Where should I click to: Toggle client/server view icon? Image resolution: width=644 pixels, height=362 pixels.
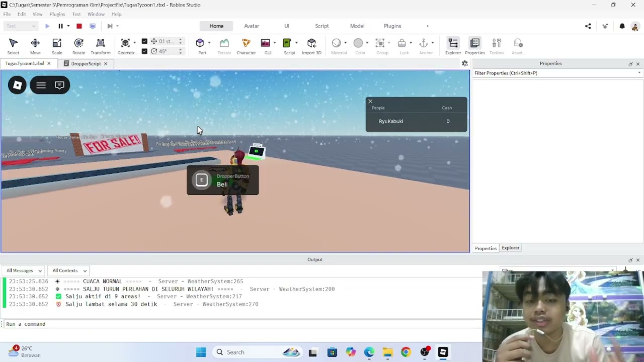point(93,26)
